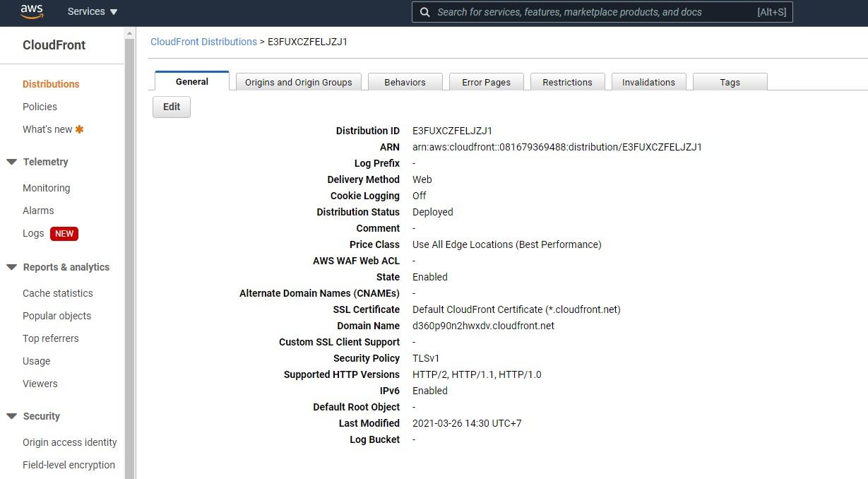Open the Viewers report
The image size is (868, 479).
40,384
